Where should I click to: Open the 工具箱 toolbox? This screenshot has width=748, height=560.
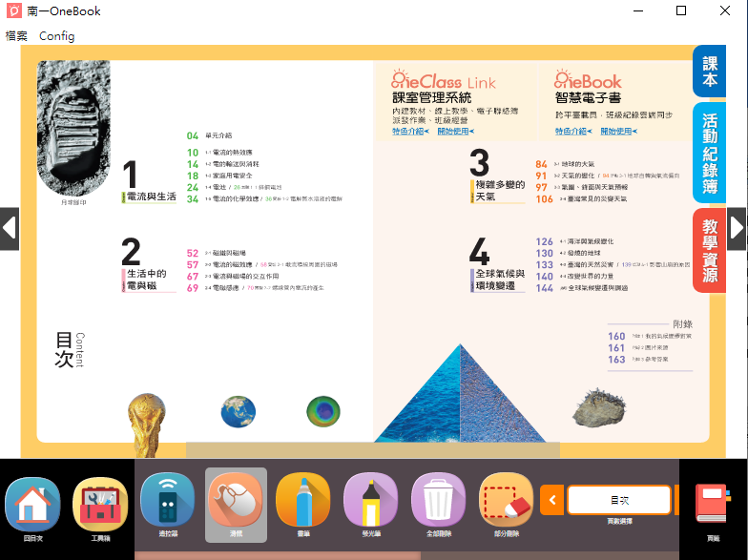point(100,504)
